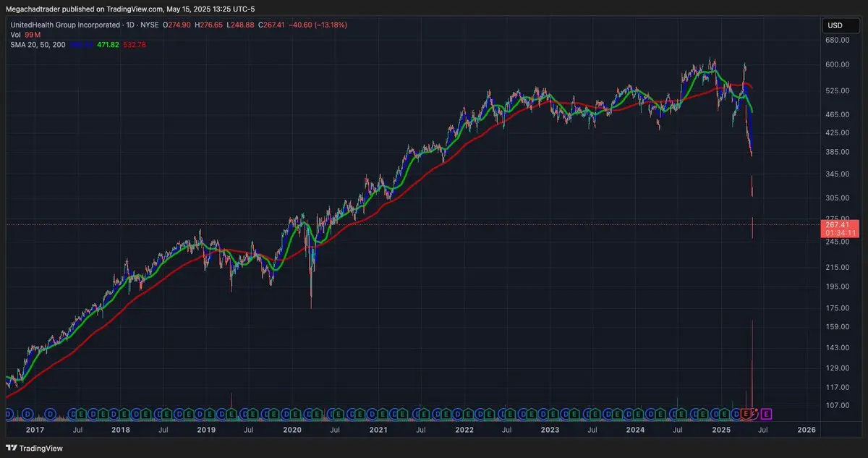The width and height of the screenshot is (868, 458).
Task: Open the purple upcoming earnings E marker
Action: pos(767,414)
